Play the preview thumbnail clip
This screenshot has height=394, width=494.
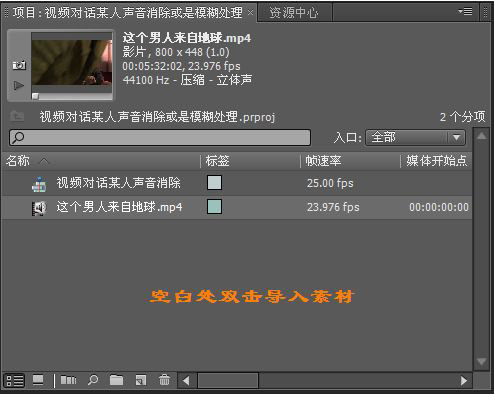click(19, 86)
